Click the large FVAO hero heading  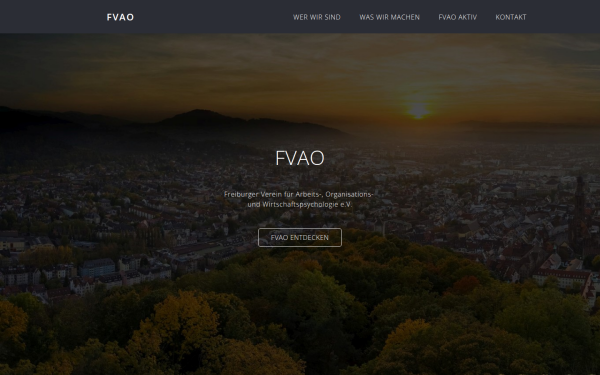(300, 158)
